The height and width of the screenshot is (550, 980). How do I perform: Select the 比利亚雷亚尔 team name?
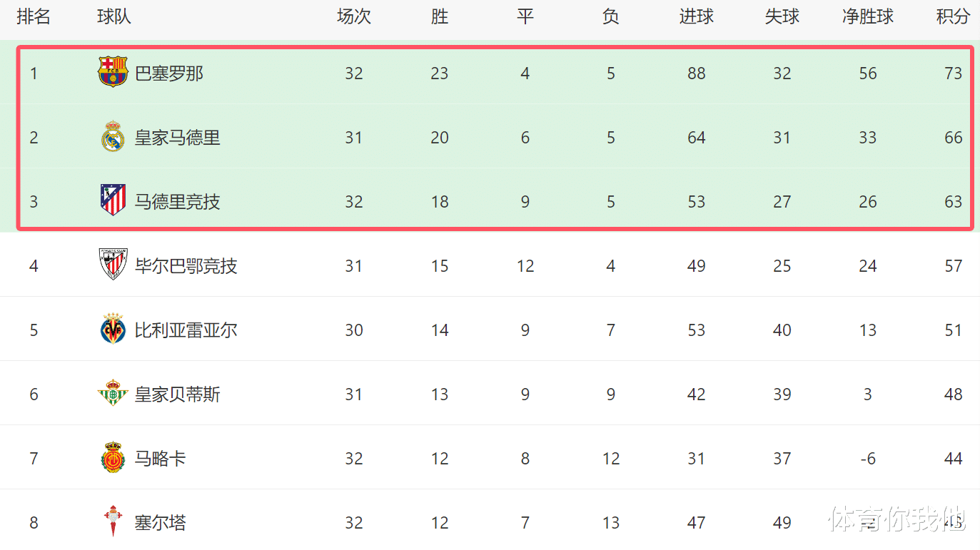pyautogui.click(x=186, y=330)
